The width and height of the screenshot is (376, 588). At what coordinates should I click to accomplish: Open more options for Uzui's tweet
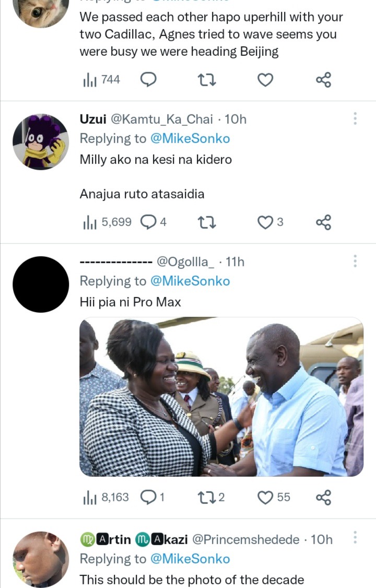(x=355, y=119)
